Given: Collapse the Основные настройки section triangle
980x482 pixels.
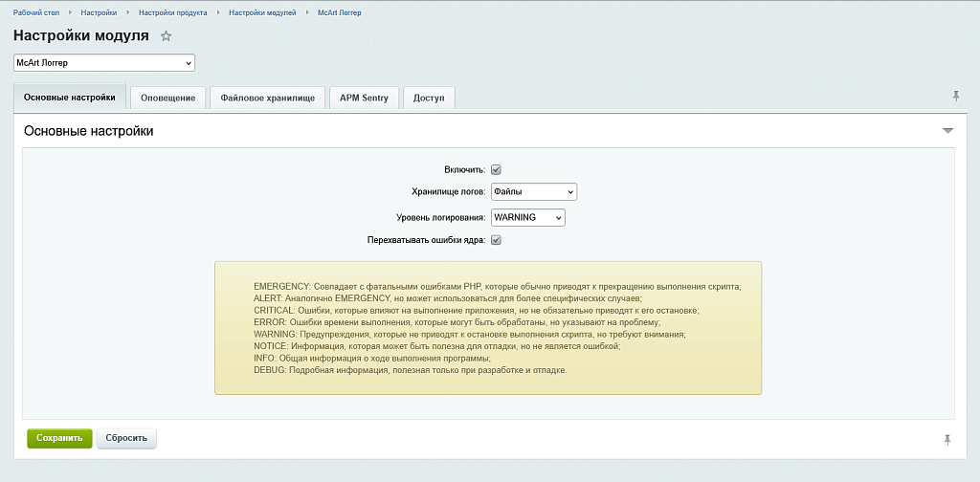Looking at the screenshot, I should (x=947, y=130).
